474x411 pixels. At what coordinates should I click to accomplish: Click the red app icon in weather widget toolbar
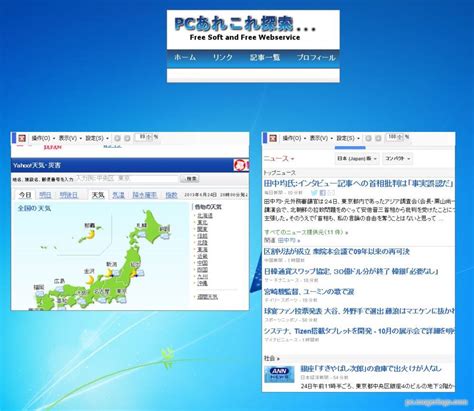point(22,138)
